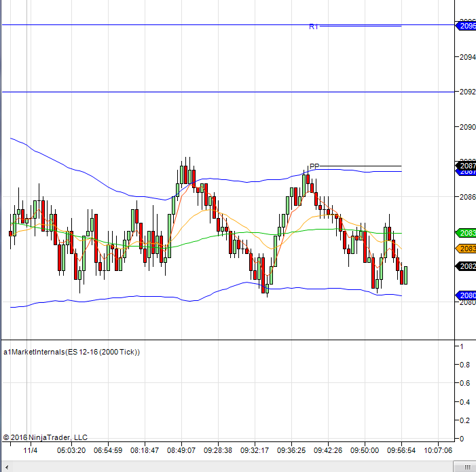
Task: Click the 0.8 indicator axis label
Action: (x=464, y=365)
